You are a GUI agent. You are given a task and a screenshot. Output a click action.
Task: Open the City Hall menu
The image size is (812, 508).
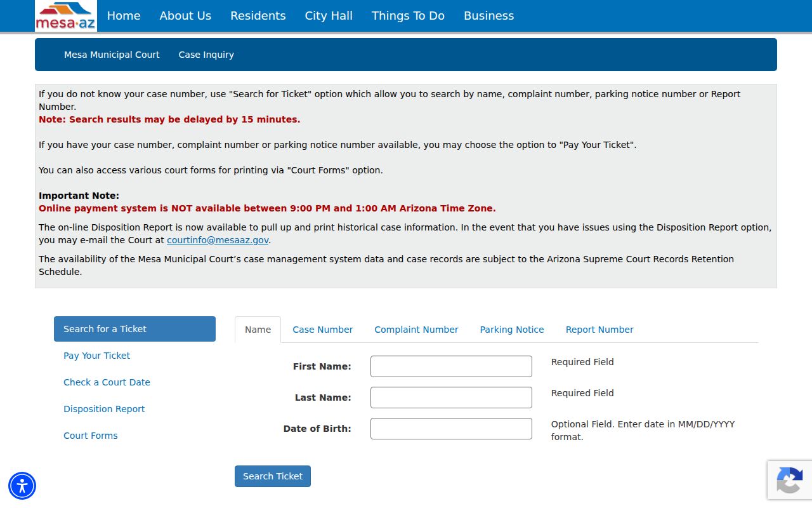pyautogui.click(x=329, y=16)
